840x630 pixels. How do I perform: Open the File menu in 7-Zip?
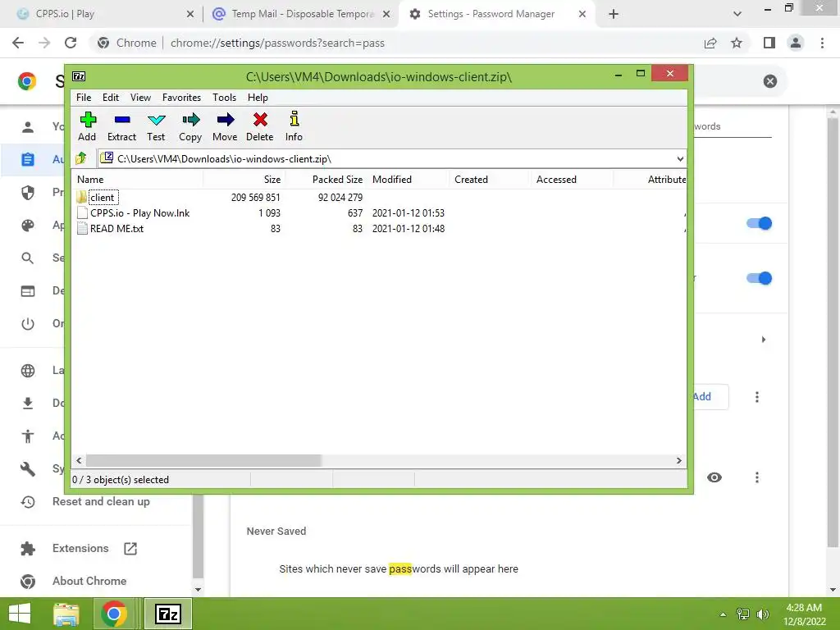pos(84,98)
